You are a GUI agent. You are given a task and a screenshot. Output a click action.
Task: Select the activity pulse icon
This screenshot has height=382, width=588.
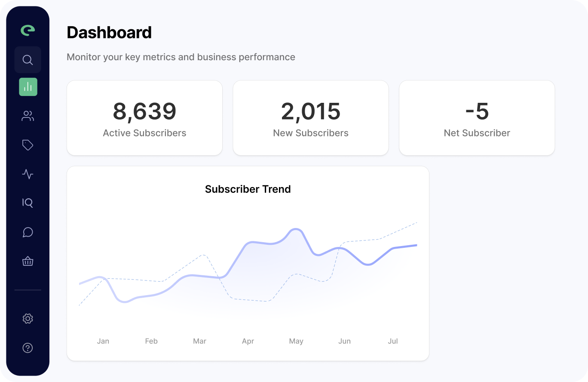[28, 174]
